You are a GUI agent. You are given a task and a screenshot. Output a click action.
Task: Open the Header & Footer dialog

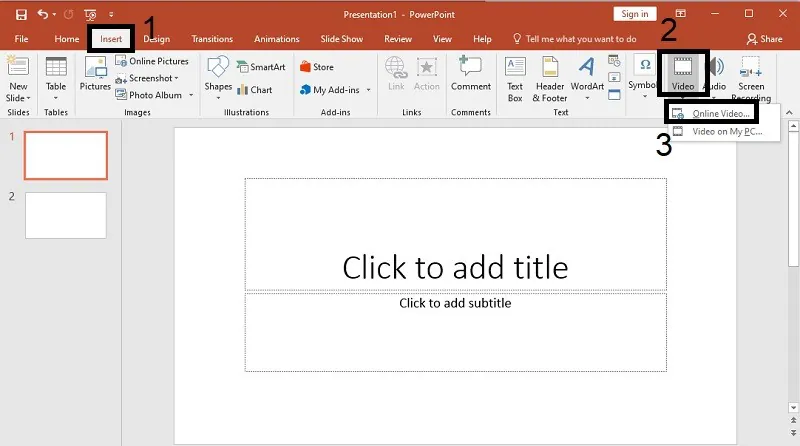click(x=550, y=76)
